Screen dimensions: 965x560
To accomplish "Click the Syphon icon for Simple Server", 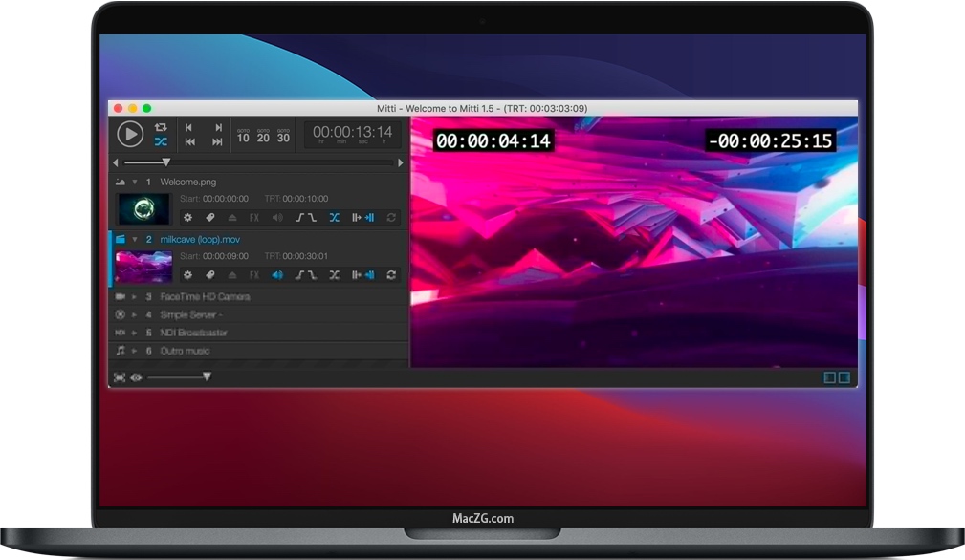I will coord(120,314).
